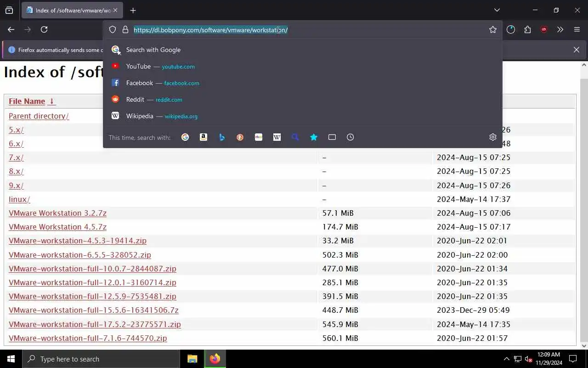This screenshot has width=588, height=368.
Task: Open the downloads progress icon
Action: pos(511,29)
